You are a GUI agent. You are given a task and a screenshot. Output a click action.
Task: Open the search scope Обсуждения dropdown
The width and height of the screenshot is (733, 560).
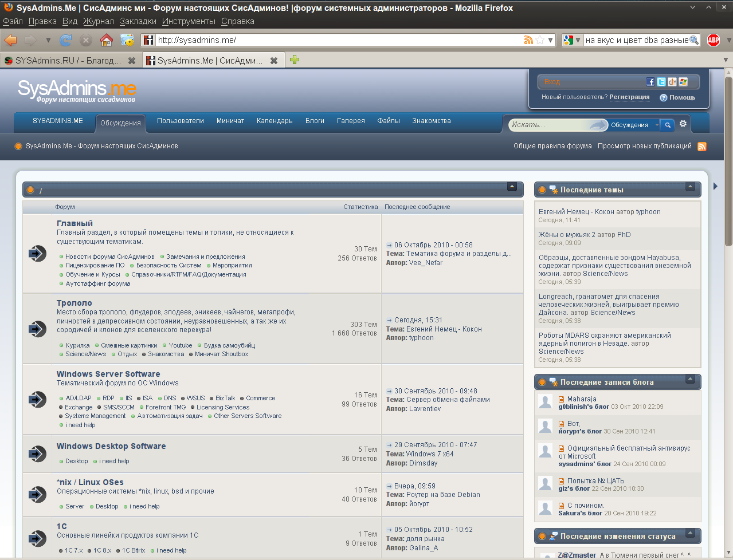point(634,125)
